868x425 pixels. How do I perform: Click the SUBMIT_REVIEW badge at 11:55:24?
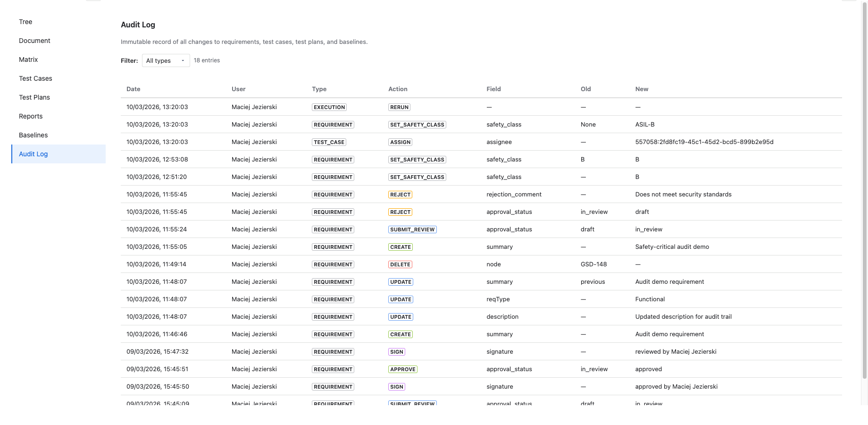(412, 229)
